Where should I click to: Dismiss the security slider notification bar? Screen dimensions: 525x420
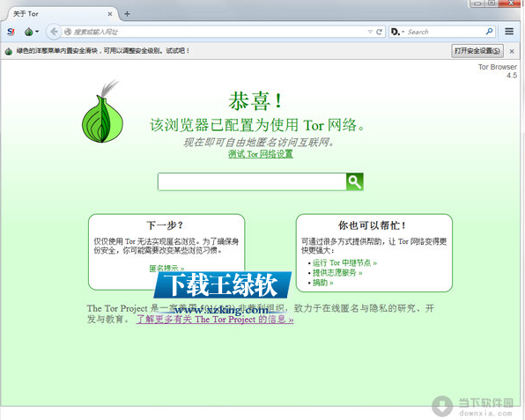tap(512, 51)
